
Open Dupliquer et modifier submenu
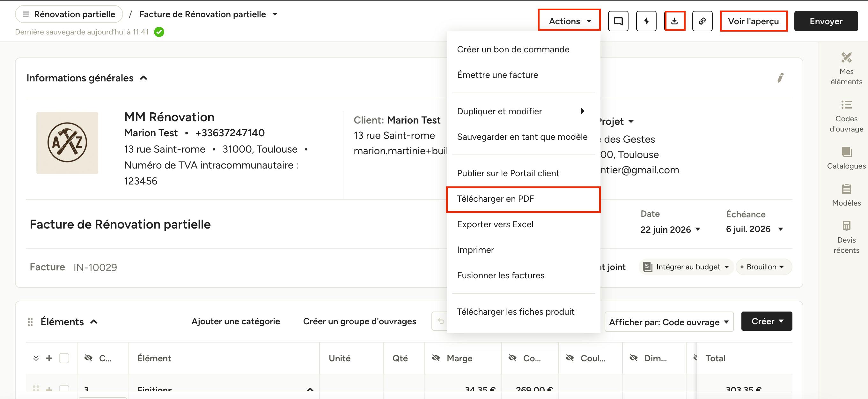pos(523,111)
